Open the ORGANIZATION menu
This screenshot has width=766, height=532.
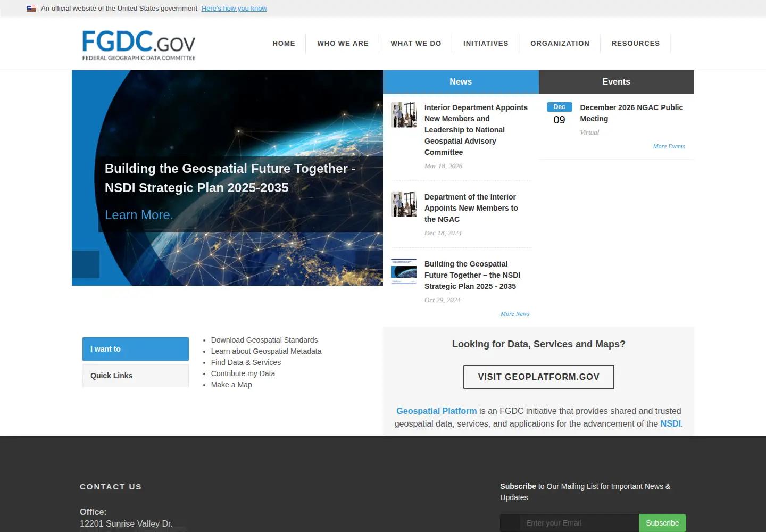pos(560,44)
